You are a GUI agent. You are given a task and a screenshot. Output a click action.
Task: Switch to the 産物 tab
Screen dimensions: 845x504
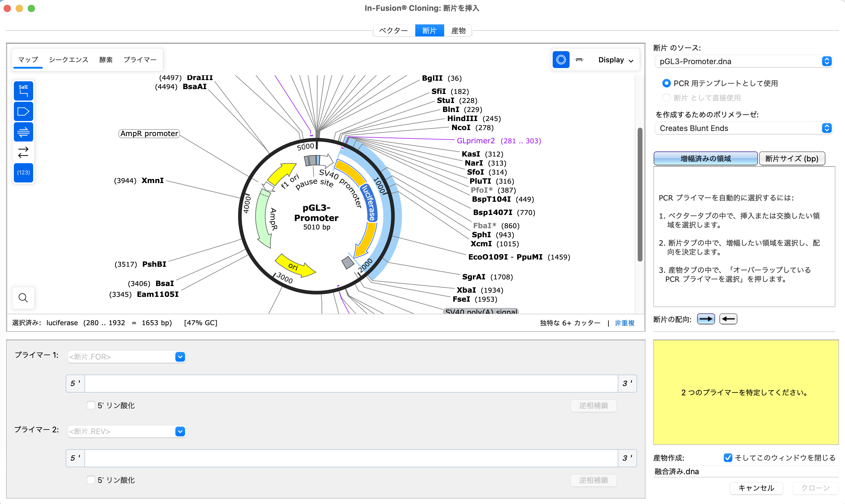[x=458, y=30]
